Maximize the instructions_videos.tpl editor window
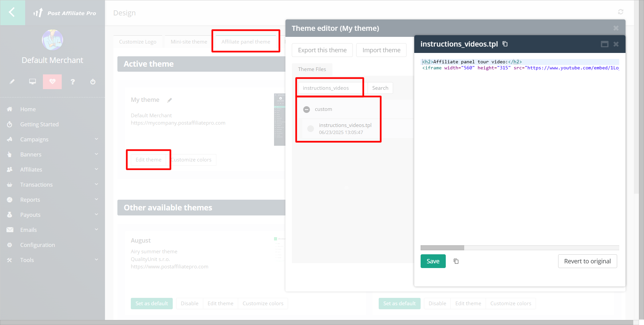The image size is (644, 325). pyautogui.click(x=604, y=44)
